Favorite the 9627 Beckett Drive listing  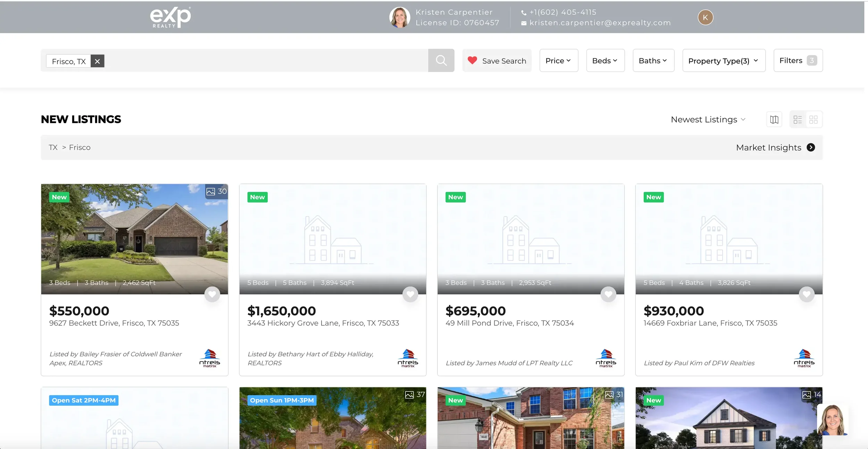(x=212, y=294)
